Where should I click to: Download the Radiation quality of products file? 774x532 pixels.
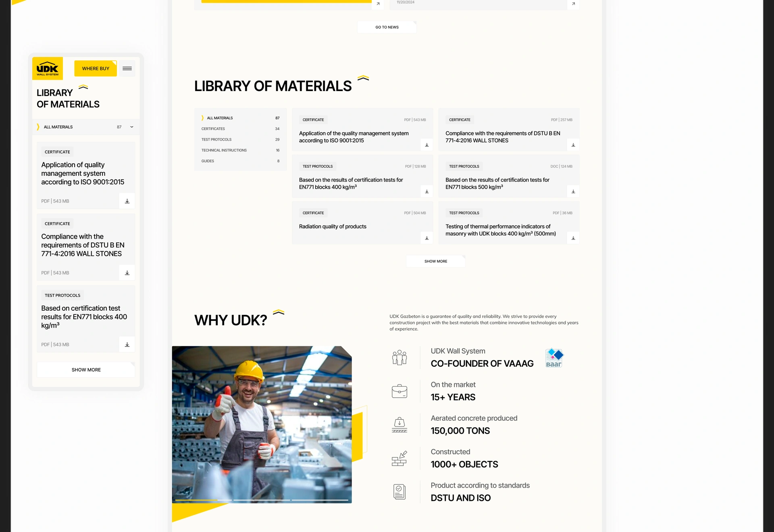pyautogui.click(x=427, y=238)
